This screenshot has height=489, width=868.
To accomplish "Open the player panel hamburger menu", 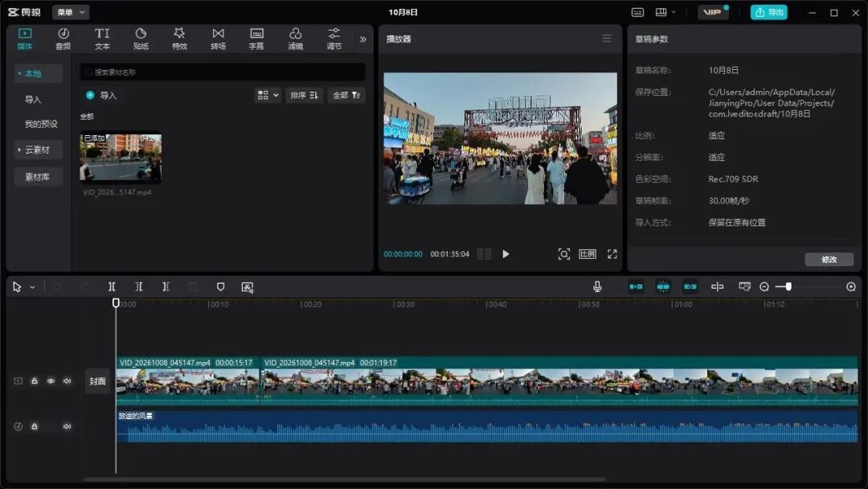I will click(x=607, y=39).
